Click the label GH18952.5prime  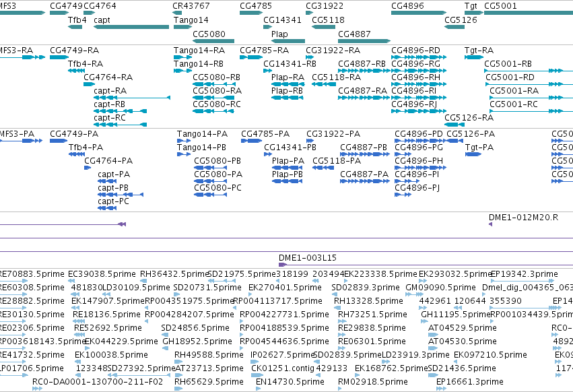(x=197, y=341)
